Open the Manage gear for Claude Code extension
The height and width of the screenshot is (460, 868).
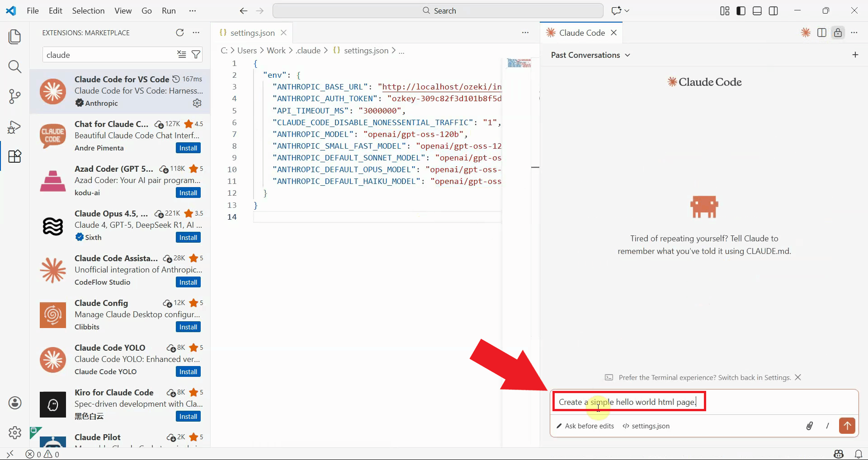pos(197,103)
